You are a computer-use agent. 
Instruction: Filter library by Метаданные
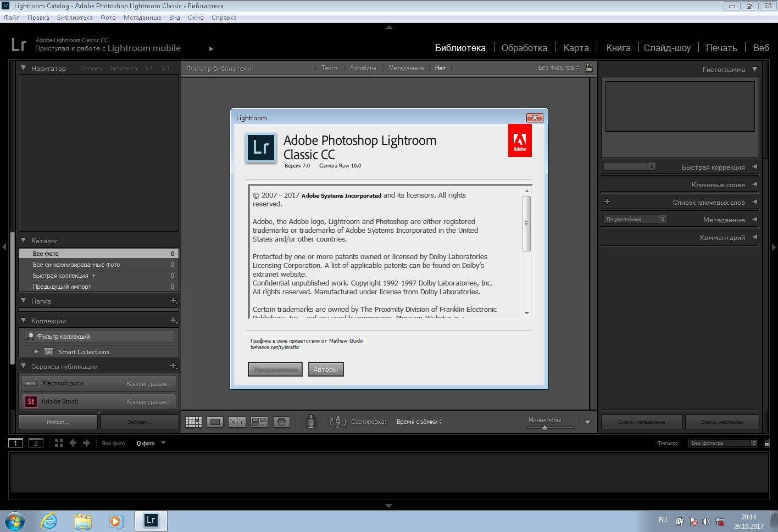pyautogui.click(x=406, y=68)
